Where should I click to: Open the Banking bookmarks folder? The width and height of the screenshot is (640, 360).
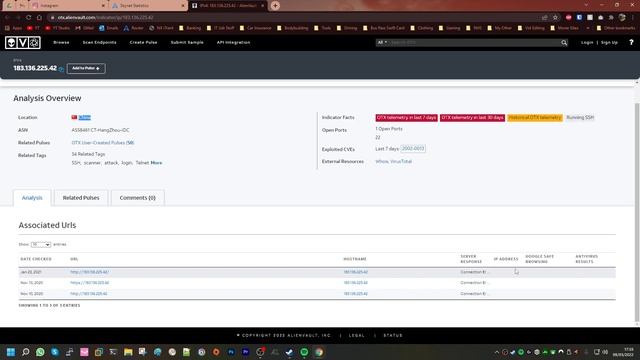190,28
